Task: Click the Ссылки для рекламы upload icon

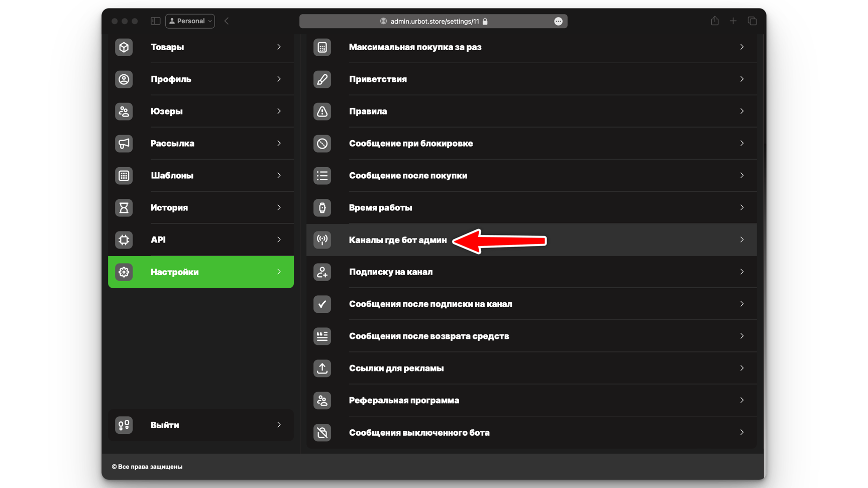Action: click(322, 369)
